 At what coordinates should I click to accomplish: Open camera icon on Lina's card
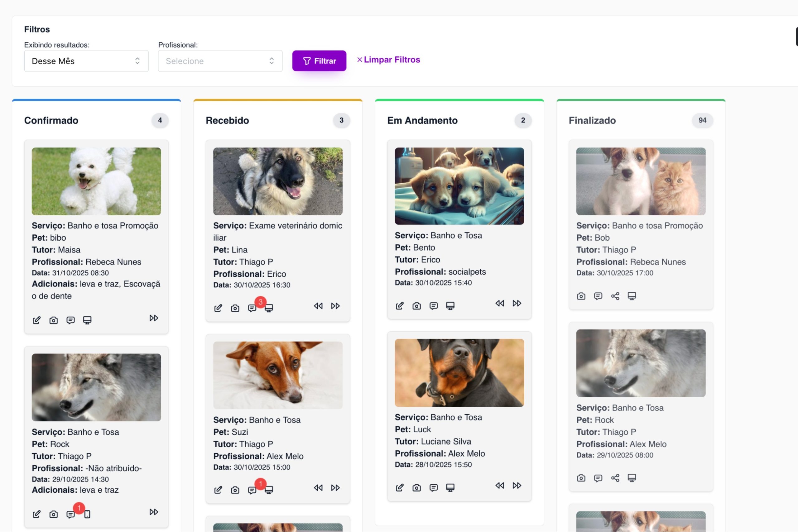(x=235, y=308)
